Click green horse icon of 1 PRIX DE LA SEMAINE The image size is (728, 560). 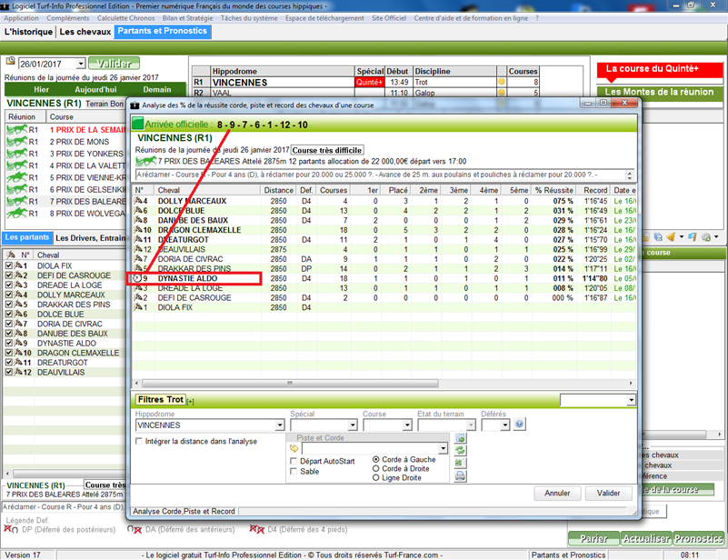16,129
